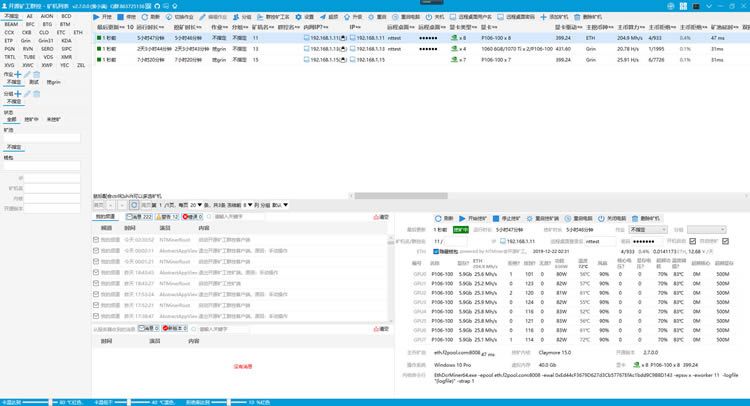Click the error count filter with red icon
750x406 pixels.
[192, 217]
